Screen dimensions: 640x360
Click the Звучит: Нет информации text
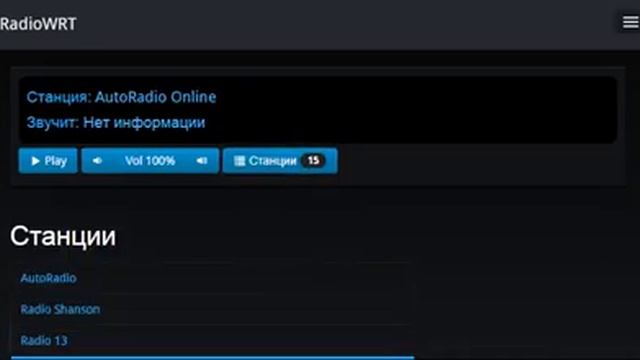[116, 122]
